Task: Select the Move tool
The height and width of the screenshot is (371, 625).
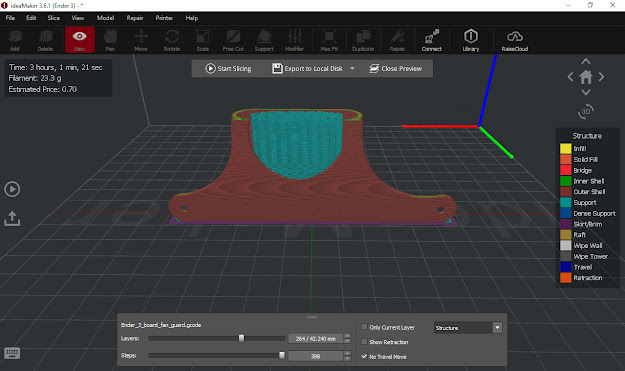Action: tap(141, 40)
